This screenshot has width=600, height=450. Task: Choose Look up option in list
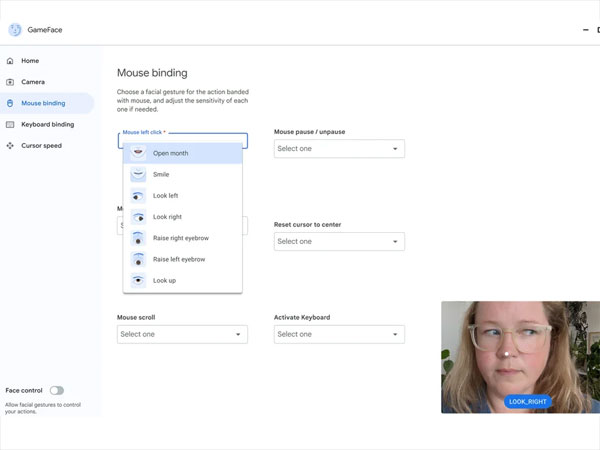point(164,281)
